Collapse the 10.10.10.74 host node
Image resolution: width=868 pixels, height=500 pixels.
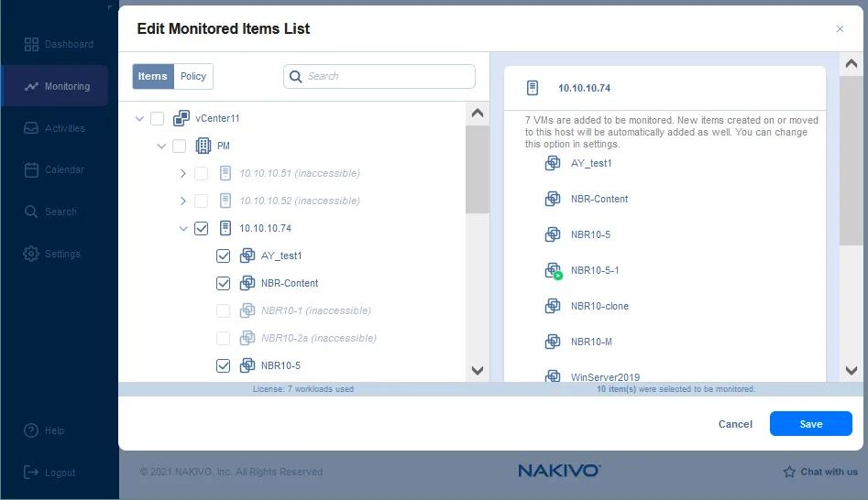click(x=183, y=228)
